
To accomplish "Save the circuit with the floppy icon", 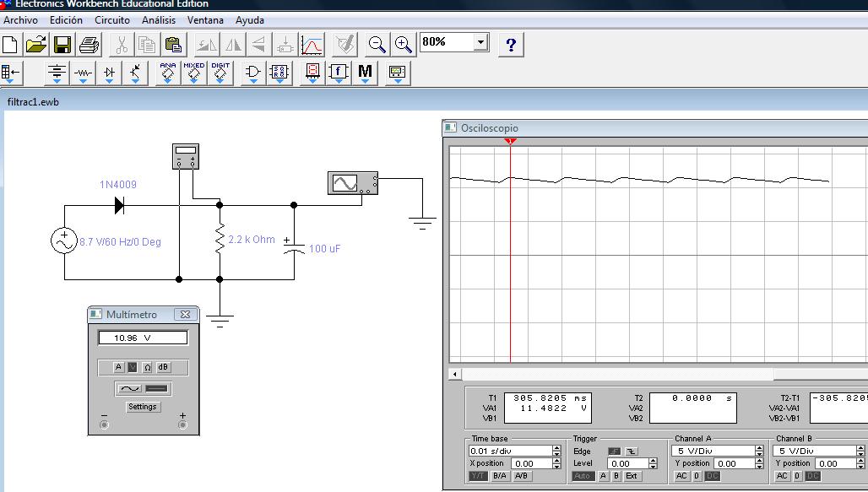I will 62,45.
